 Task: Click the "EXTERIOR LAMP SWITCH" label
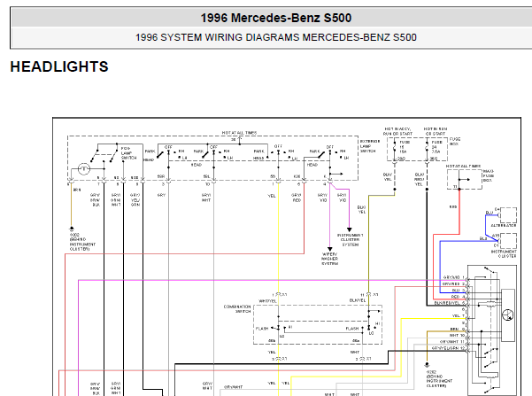[369, 146]
